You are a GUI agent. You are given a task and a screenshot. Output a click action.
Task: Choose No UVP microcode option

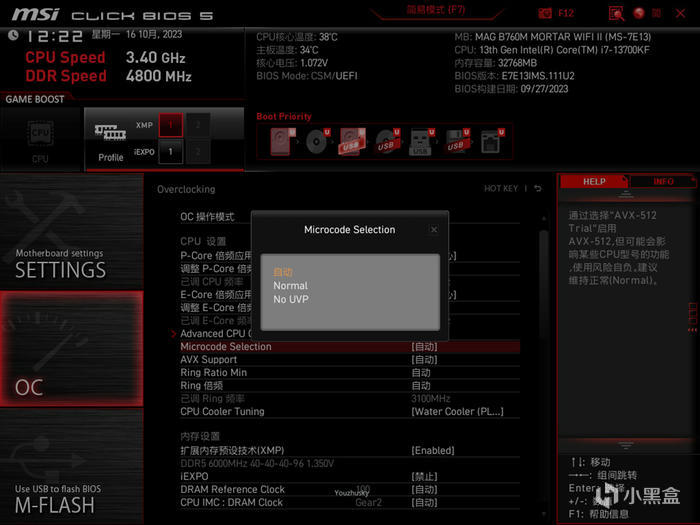tap(291, 300)
